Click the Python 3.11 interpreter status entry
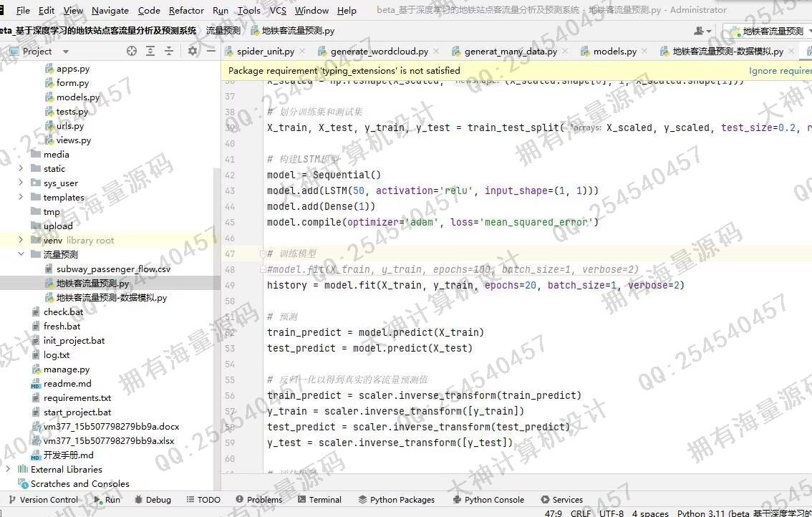 pos(744,513)
